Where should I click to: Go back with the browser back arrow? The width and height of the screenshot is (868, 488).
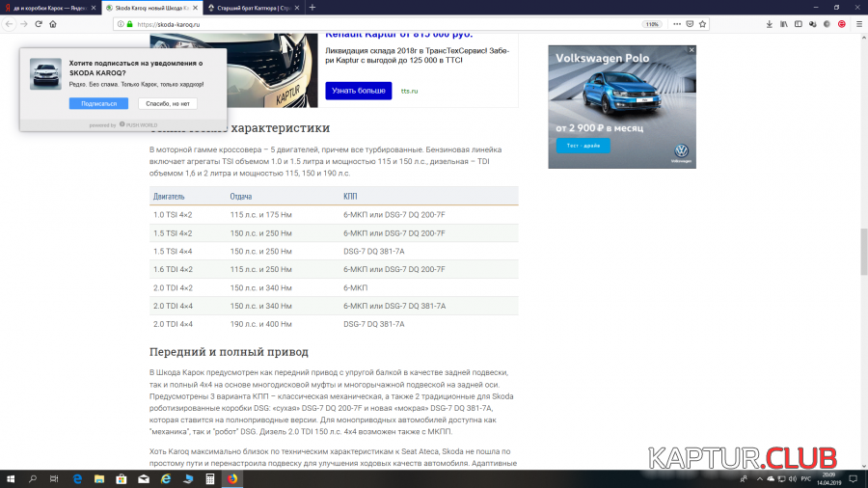pyautogui.click(x=9, y=24)
